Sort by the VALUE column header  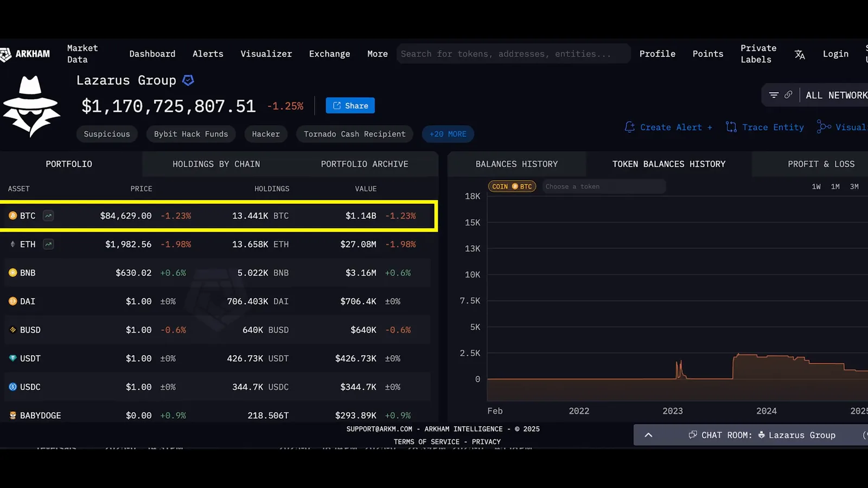click(x=366, y=189)
